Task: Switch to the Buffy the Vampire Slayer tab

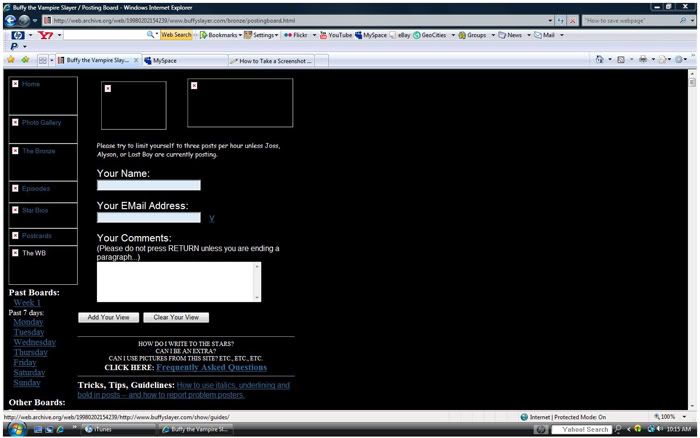Action: (97, 60)
